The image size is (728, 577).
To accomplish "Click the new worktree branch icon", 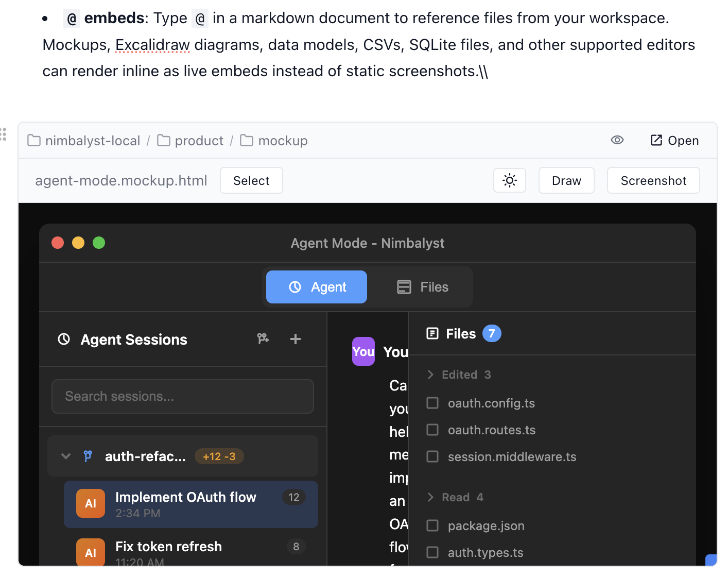I will point(263,338).
